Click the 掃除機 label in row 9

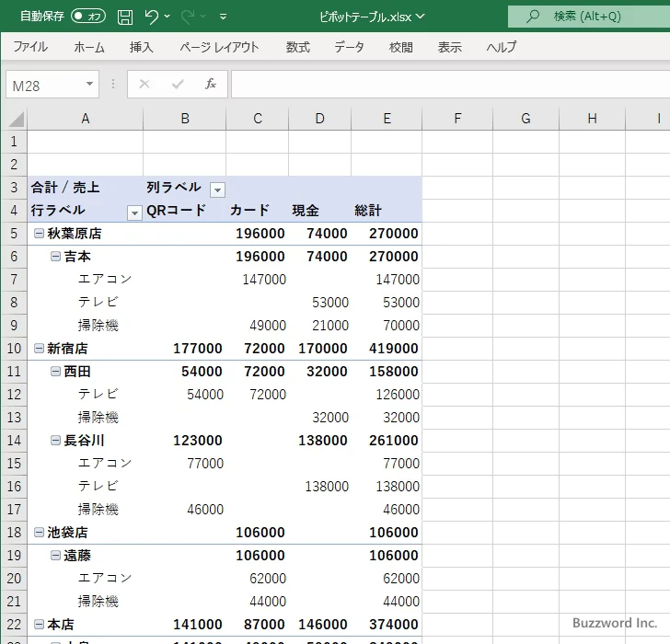(98, 326)
